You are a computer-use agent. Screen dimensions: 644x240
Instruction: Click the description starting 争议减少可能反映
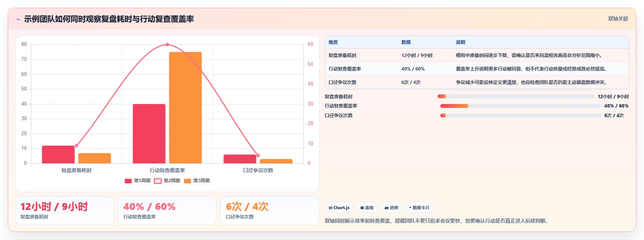[531, 82]
